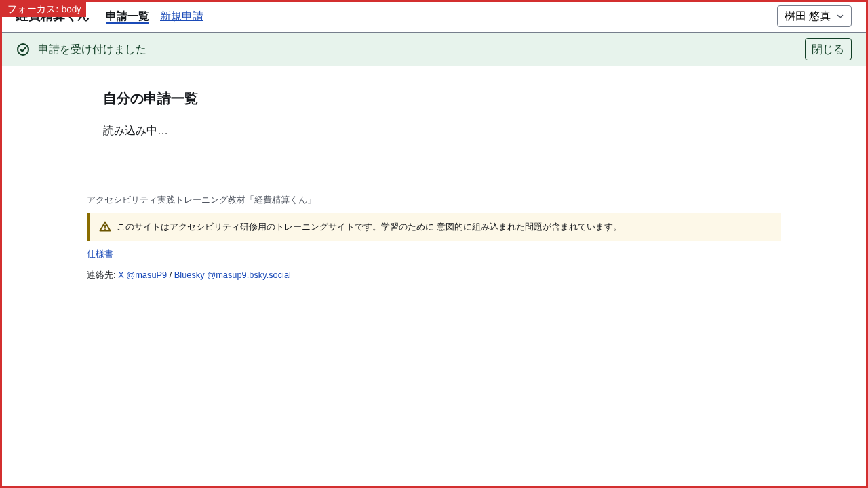Go to the 新規申請 page link
This screenshot has width=868, height=488.
182,16
